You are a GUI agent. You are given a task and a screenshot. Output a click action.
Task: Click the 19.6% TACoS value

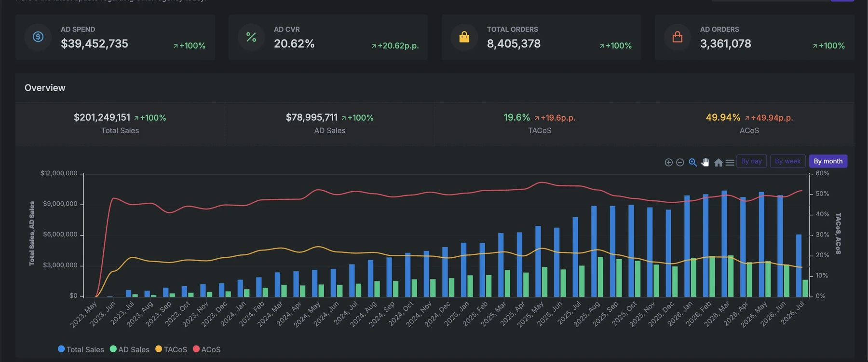516,117
